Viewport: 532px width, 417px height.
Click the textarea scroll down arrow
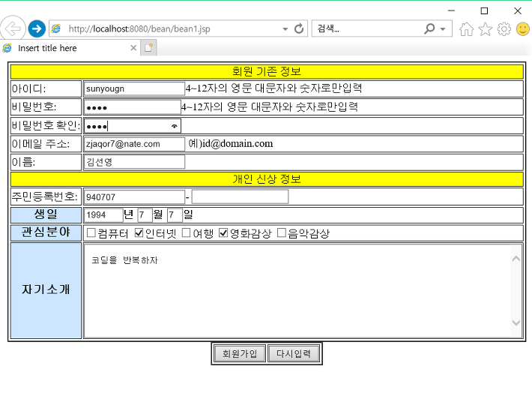516,322
